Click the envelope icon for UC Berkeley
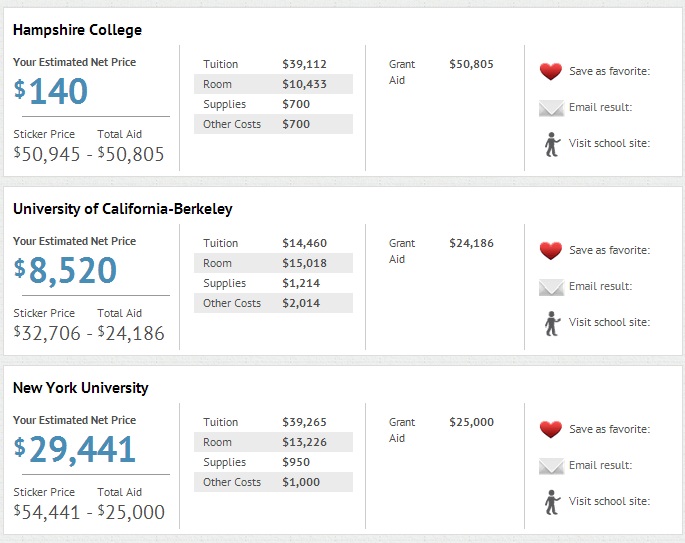The height and width of the screenshot is (543, 685). [551, 287]
